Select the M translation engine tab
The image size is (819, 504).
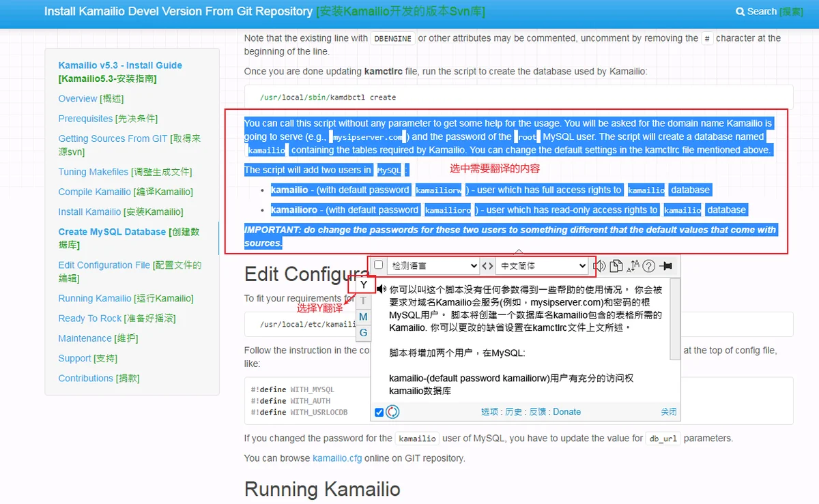pos(364,317)
